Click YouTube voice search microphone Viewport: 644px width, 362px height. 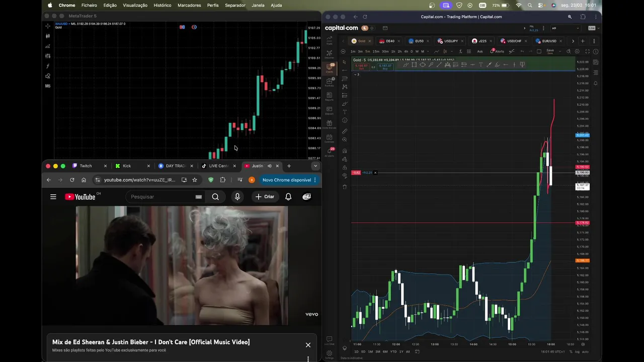coord(237,197)
